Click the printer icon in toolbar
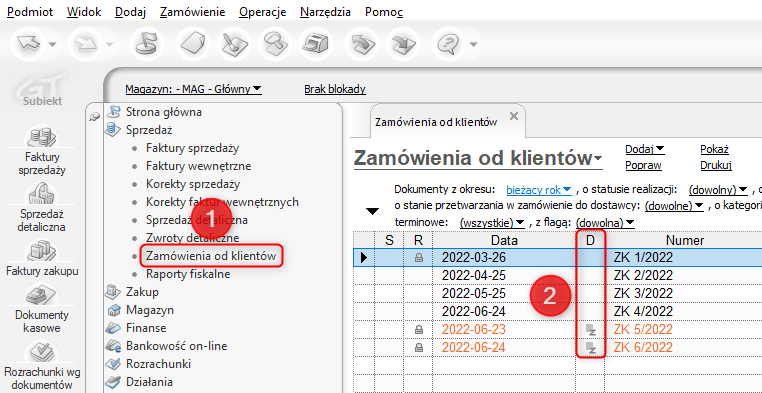 tap(317, 44)
